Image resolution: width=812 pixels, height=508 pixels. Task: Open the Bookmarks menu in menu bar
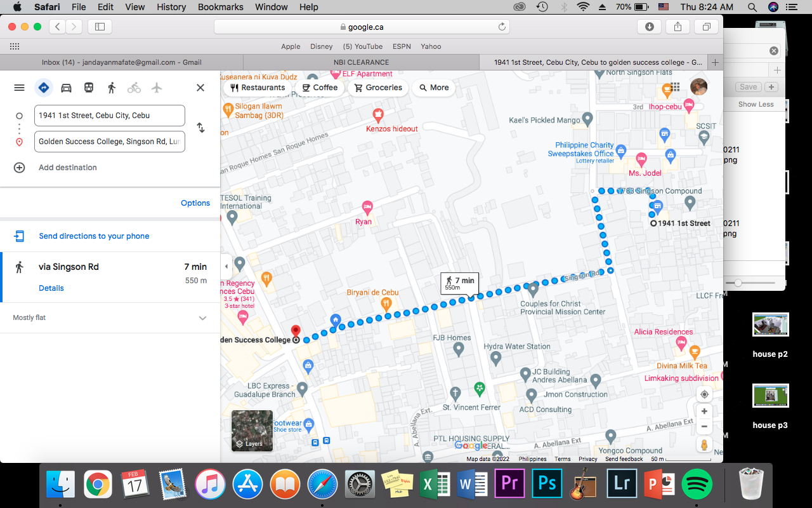[220, 7]
